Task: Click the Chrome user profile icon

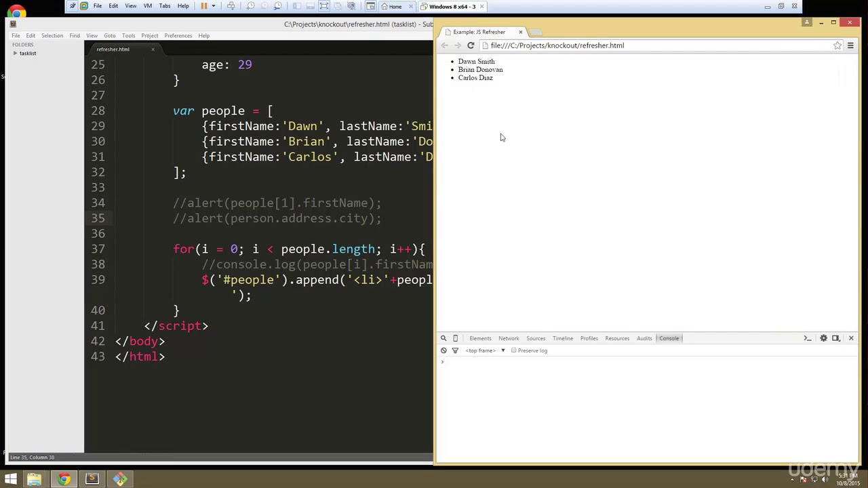Action: (807, 22)
